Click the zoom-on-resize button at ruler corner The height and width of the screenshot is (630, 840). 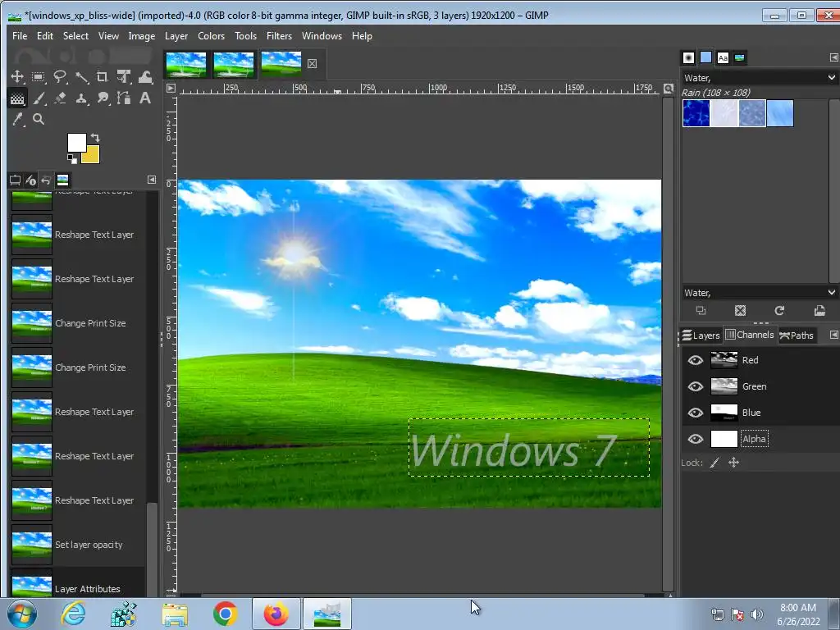click(x=668, y=89)
